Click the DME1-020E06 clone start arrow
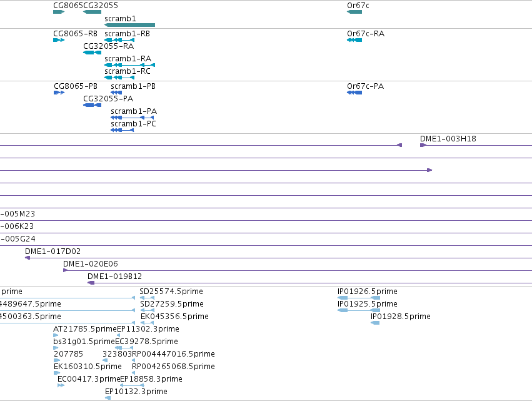The image size is (532, 401). tap(66, 270)
